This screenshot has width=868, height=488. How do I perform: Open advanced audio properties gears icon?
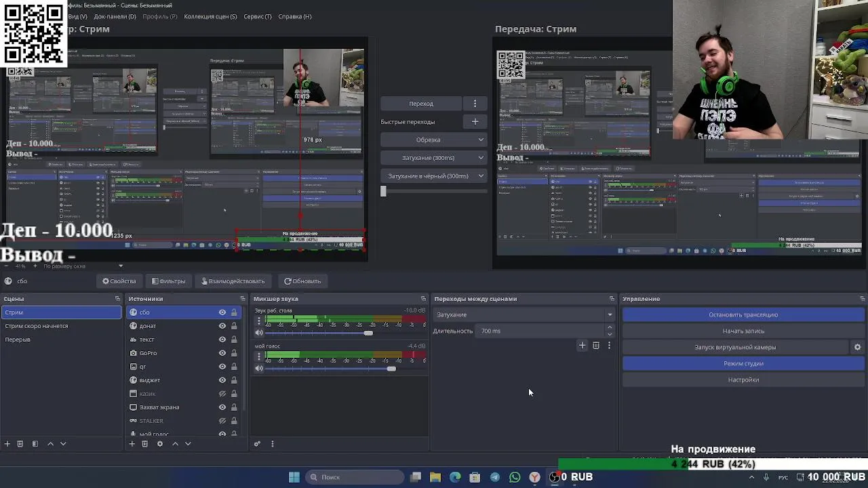click(257, 444)
